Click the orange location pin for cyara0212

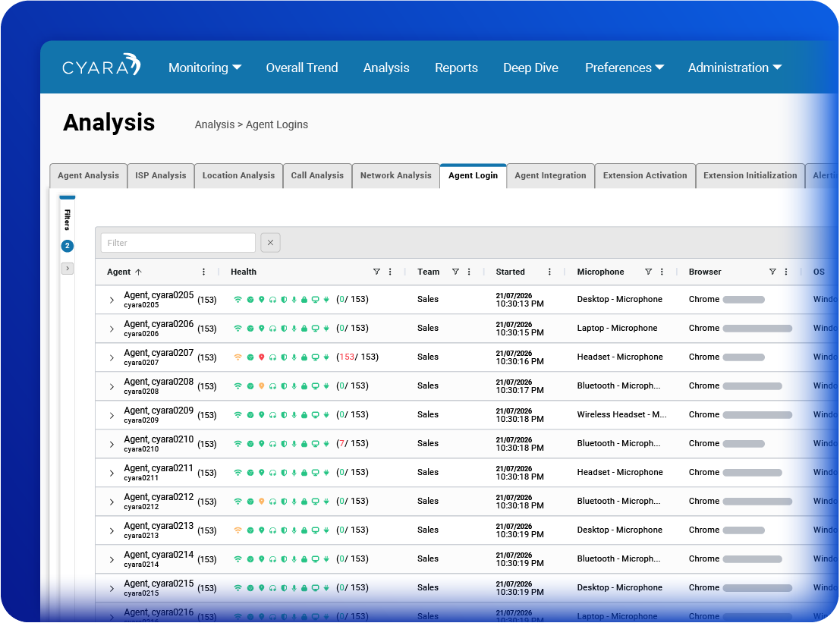262,502
